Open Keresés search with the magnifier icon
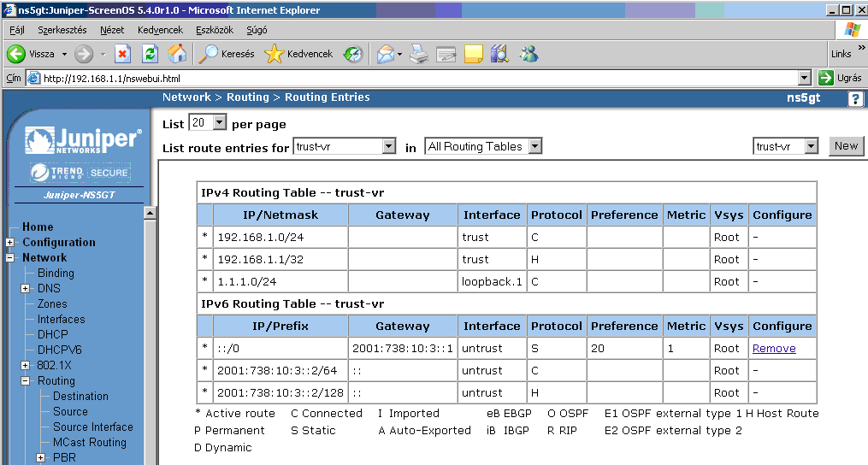This screenshot has width=868, height=465. click(209, 54)
